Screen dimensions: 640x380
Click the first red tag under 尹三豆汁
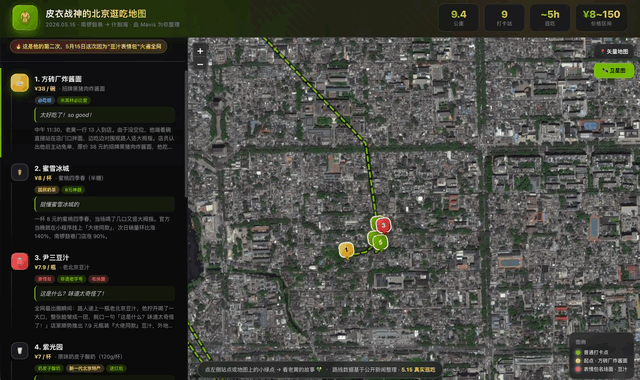click(44, 279)
